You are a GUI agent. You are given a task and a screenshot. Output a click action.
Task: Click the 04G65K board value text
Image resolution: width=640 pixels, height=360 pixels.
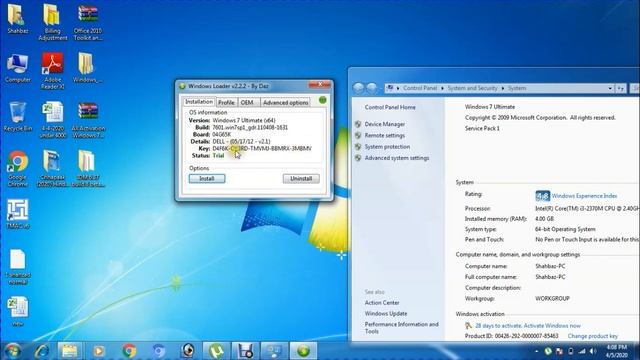222,134
